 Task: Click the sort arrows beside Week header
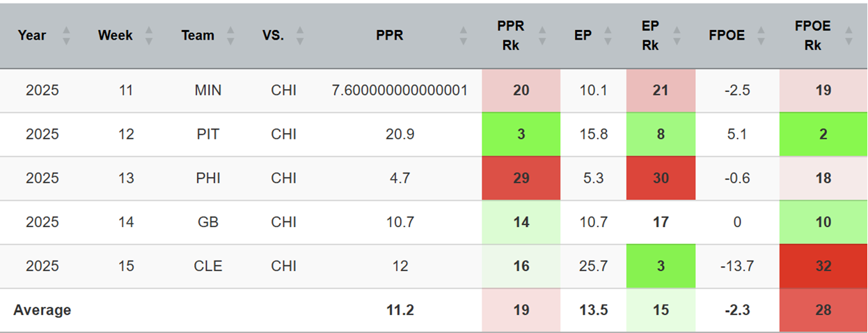click(148, 36)
